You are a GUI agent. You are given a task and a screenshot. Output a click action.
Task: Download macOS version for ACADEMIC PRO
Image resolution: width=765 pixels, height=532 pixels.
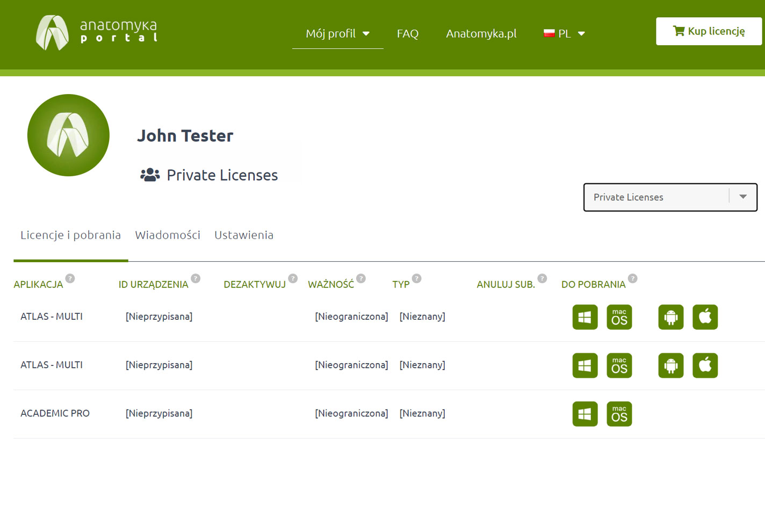tap(619, 414)
